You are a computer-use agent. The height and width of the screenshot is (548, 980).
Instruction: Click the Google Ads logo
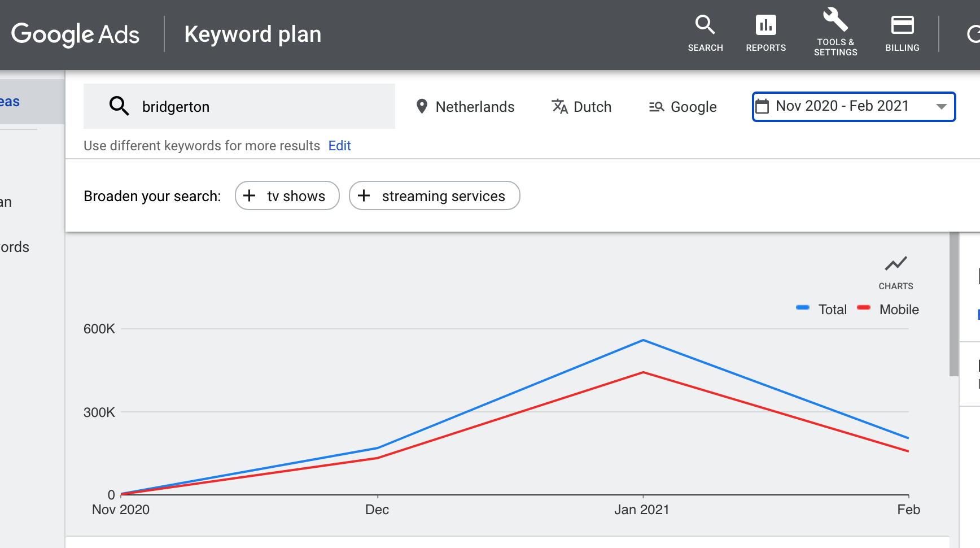point(75,34)
